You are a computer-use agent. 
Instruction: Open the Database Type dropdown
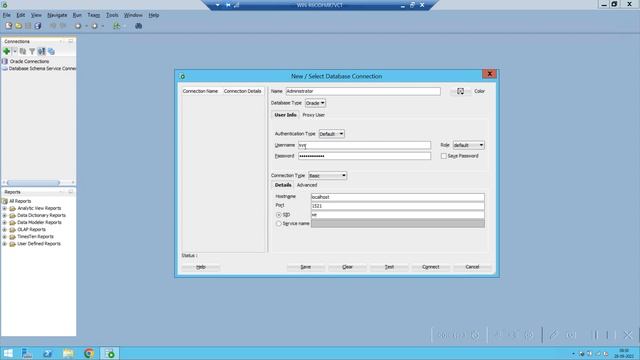coord(315,103)
